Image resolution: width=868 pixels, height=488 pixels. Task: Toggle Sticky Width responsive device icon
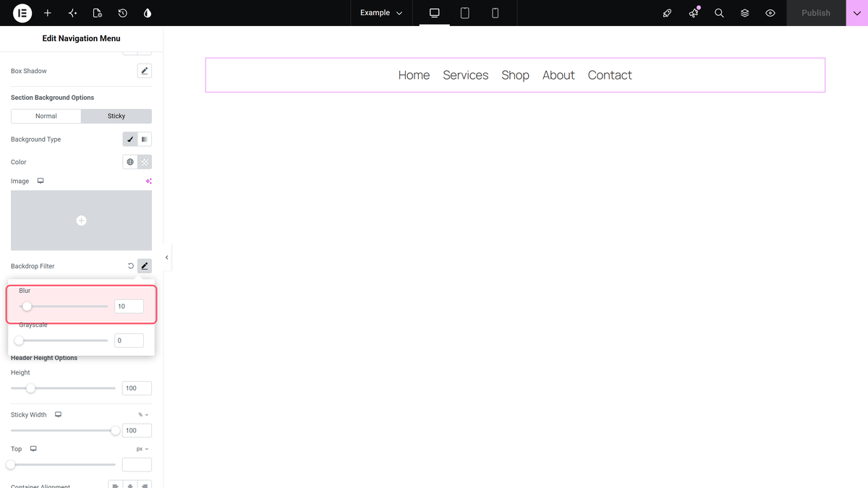point(58,414)
